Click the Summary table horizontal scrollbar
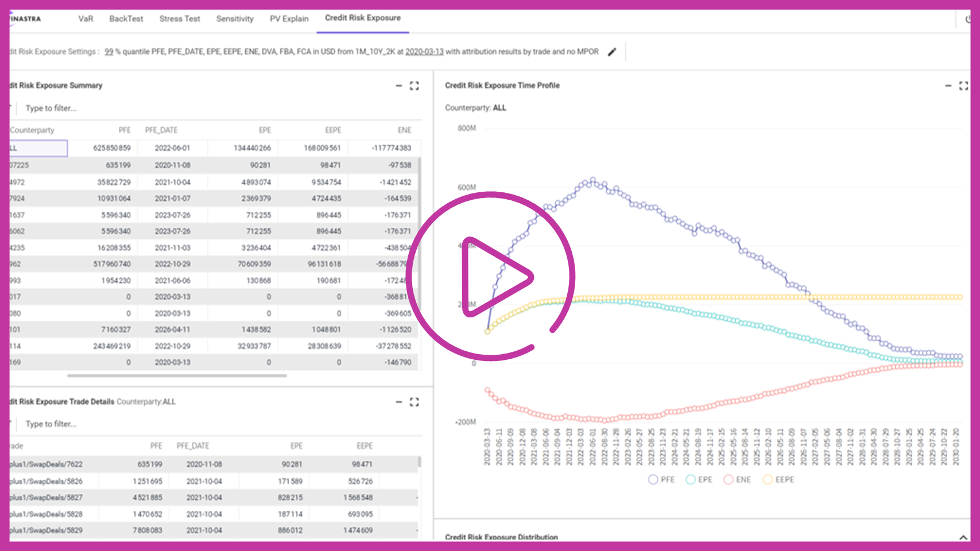Image resolution: width=980 pixels, height=551 pixels. pyautogui.click(x=177, y=376)
